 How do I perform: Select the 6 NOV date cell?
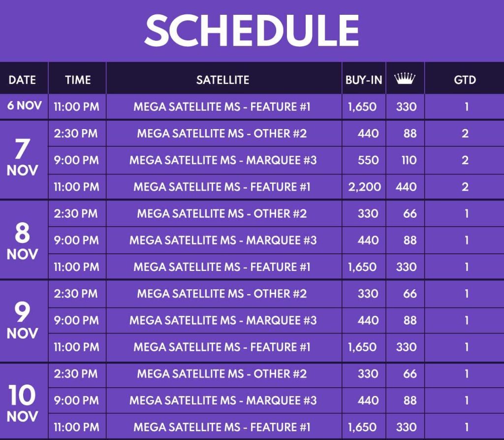(x=25, y=105)
